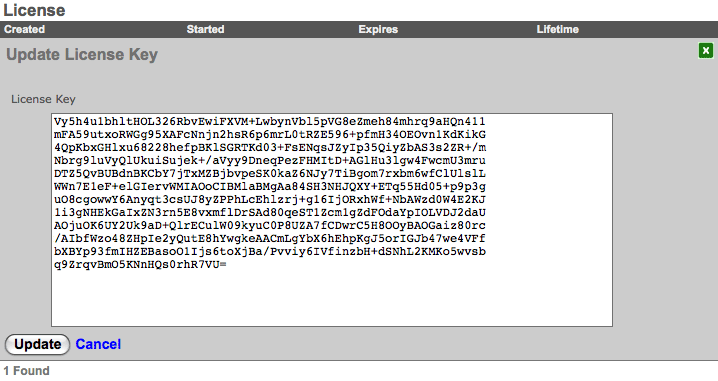Place cursor in line starting mFA59utxo
Viewport: 718px width, 381px height.
(x=269, y=135)
